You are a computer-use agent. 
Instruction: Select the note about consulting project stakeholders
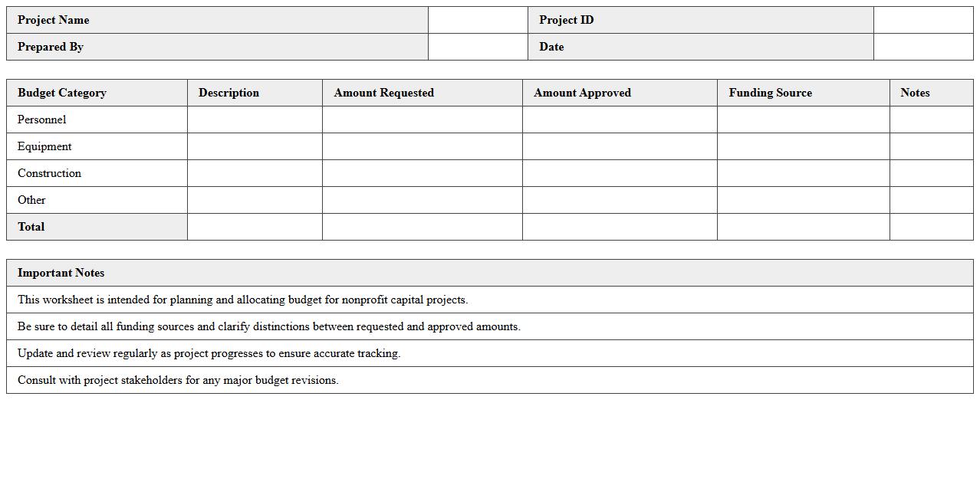[178, 380]
